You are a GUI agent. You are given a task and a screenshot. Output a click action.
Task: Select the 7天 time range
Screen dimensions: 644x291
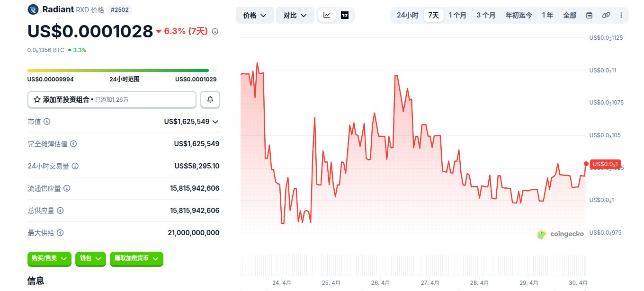pos(434,15)
